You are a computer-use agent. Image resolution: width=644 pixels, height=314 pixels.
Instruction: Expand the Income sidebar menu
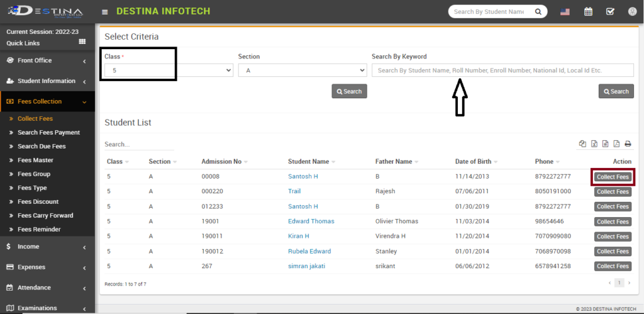pos(47,247)
